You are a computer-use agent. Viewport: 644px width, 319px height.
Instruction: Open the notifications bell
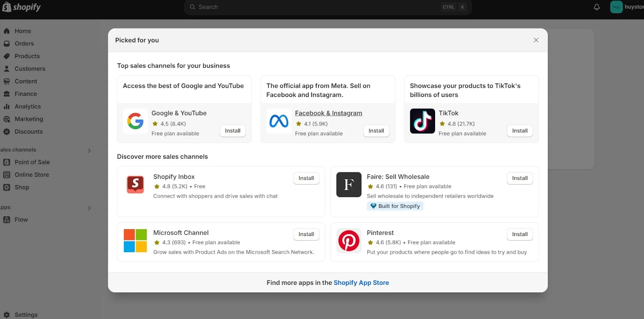click(x=597, y=7)
